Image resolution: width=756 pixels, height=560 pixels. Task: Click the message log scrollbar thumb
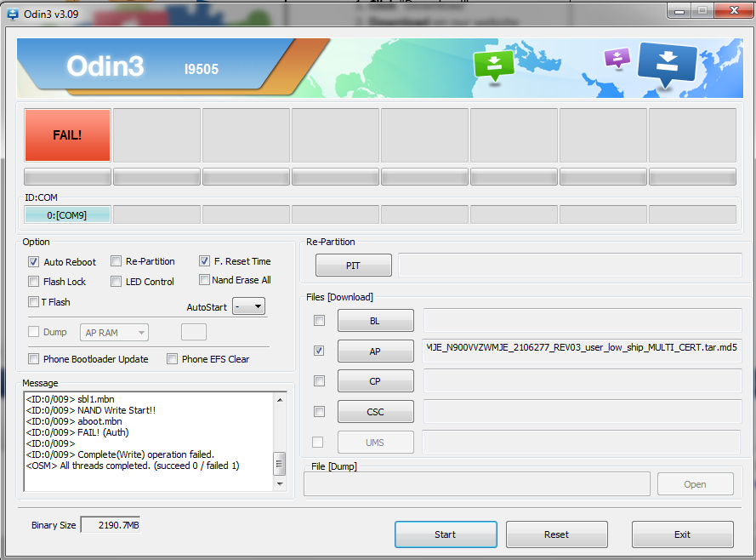click(279, 464)
